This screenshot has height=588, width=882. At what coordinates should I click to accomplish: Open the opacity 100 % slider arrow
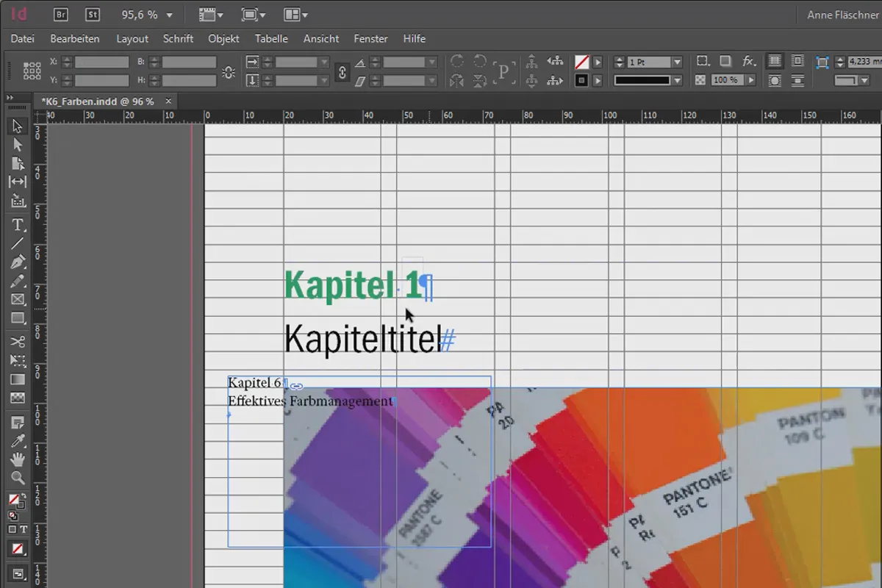tap(749, 80)
